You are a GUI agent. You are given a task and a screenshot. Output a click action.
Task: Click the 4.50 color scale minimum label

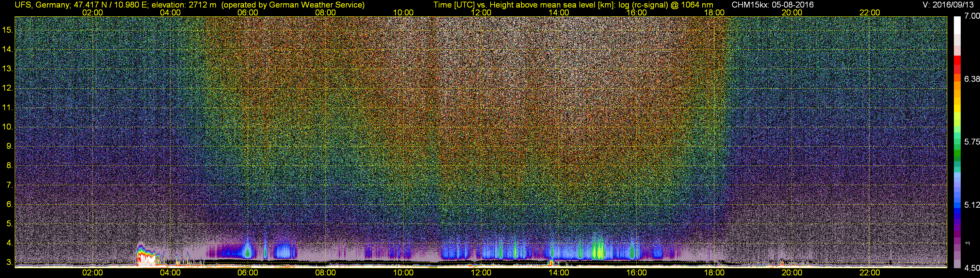coord(972,268)
